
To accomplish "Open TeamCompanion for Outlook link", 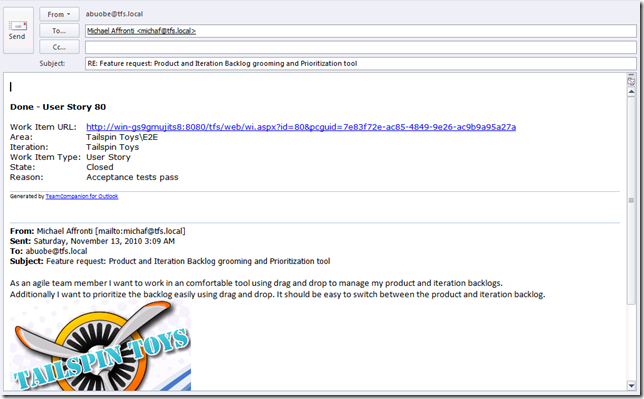I will [x=82, y=196].
